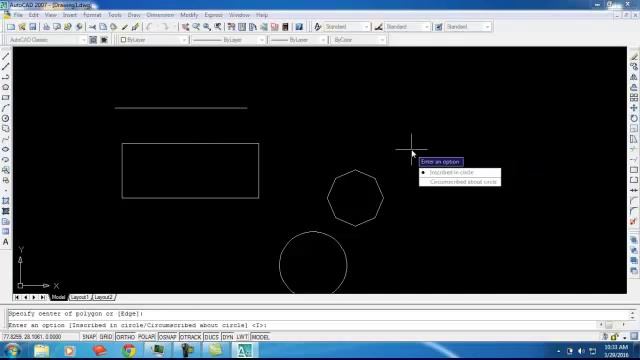
Task: Open the Draw menu
Action: click(x=134, y=15)
